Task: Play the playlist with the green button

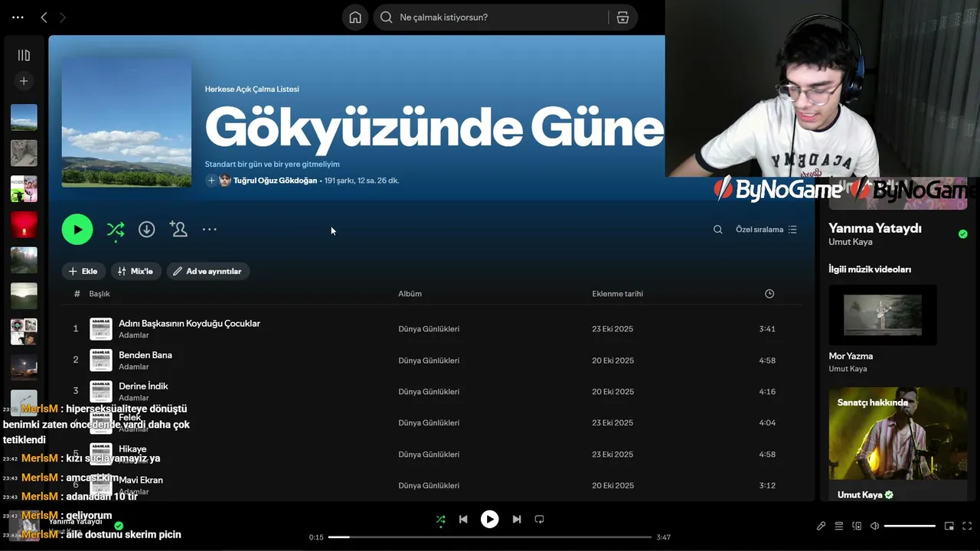Action: coord(77,230)
